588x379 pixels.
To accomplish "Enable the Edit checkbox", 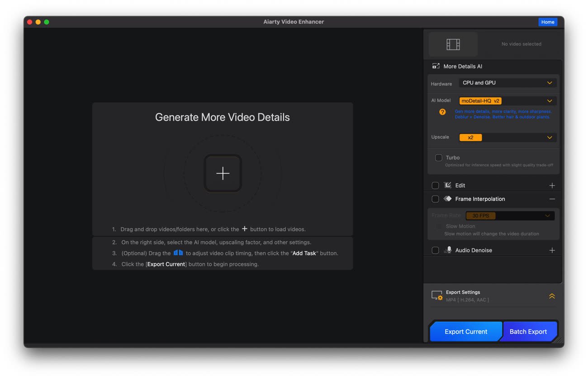I will (435, 185).
